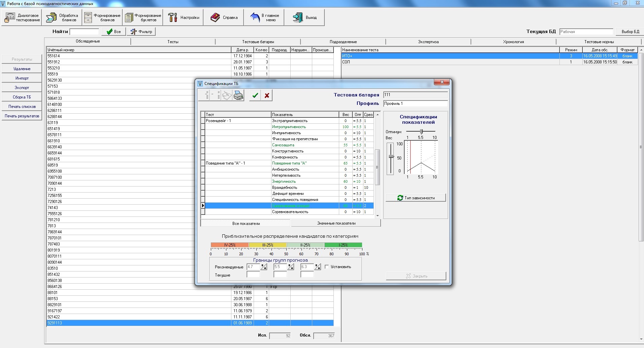Open Обработка бланков tool

pyautogui.click(x=62, y=18)
